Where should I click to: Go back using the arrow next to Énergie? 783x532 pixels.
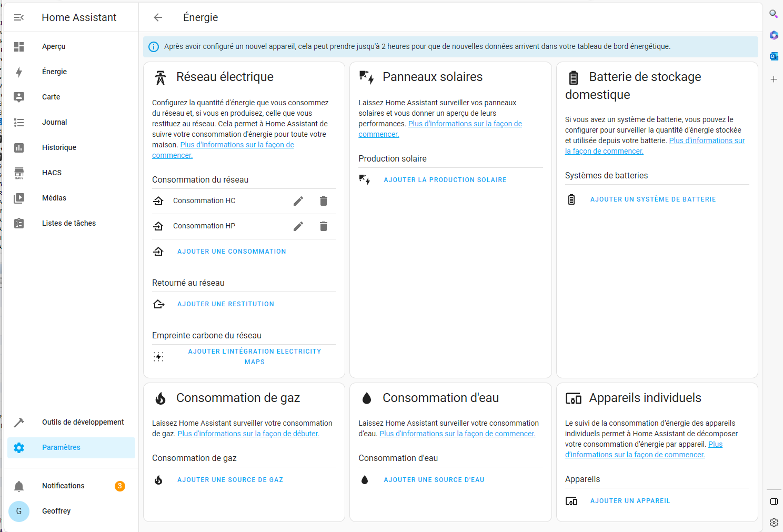click(x=158, y=17)
